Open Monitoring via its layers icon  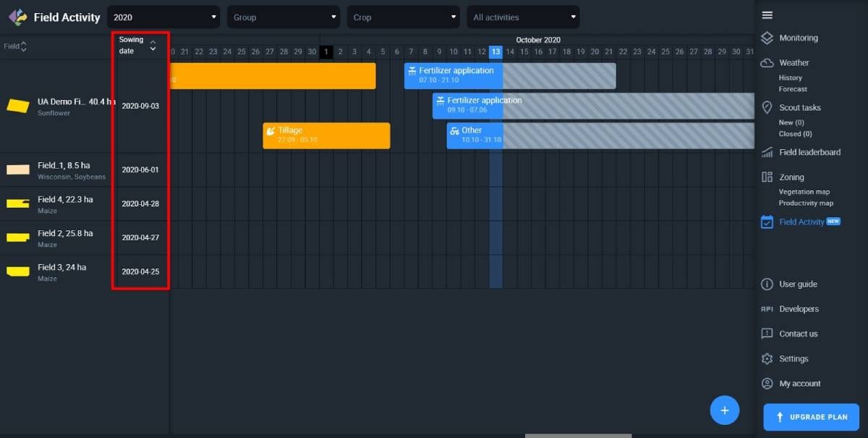click(767, 38)
